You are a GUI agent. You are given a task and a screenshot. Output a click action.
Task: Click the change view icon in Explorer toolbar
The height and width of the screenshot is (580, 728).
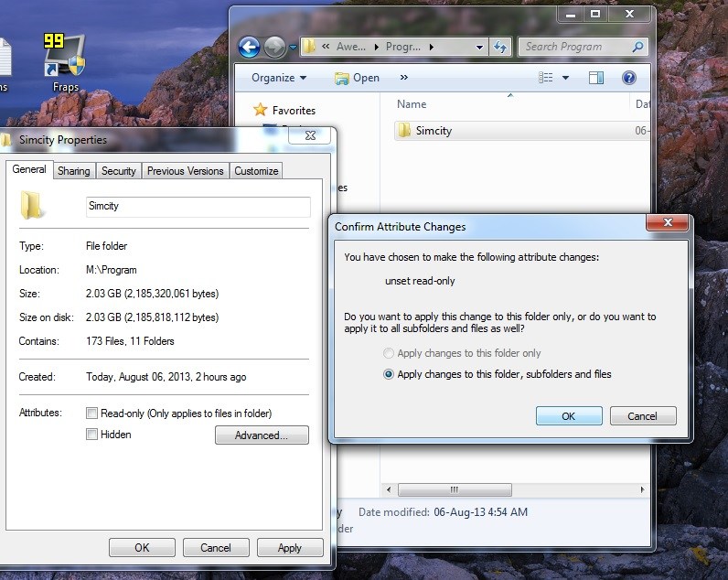545,78
